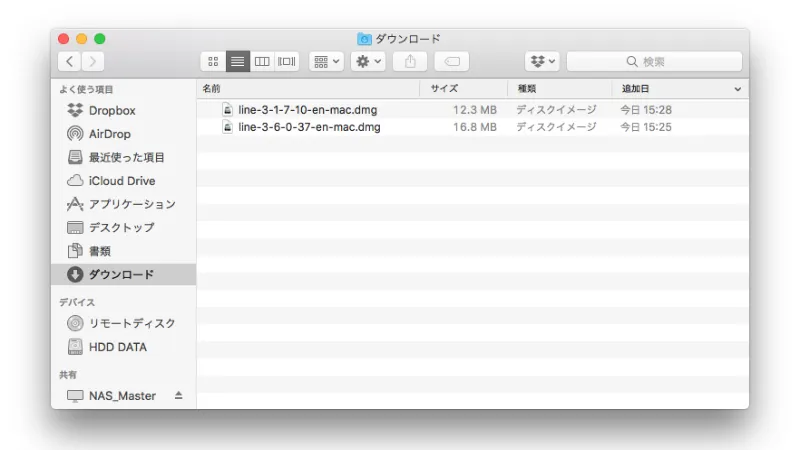This screenshot has height=450, width=800.
Task: Open Dropbox in the sidebar
Action: (x=111, y=111)
